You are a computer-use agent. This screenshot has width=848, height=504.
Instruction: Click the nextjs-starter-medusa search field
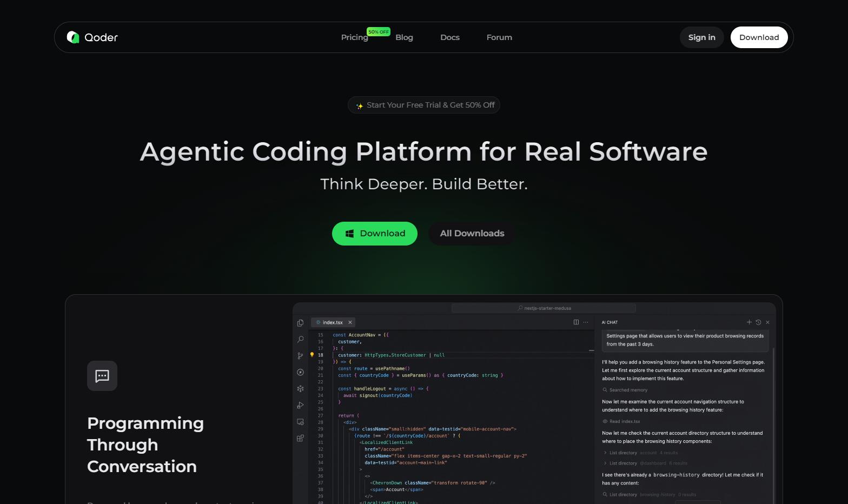click(544, 308)
